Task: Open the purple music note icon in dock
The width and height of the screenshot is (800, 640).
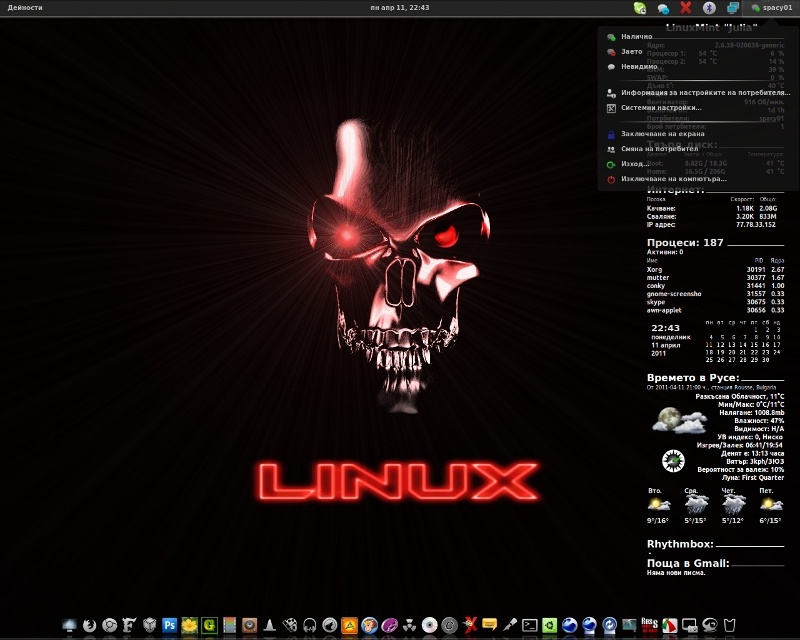Action: 389,625
